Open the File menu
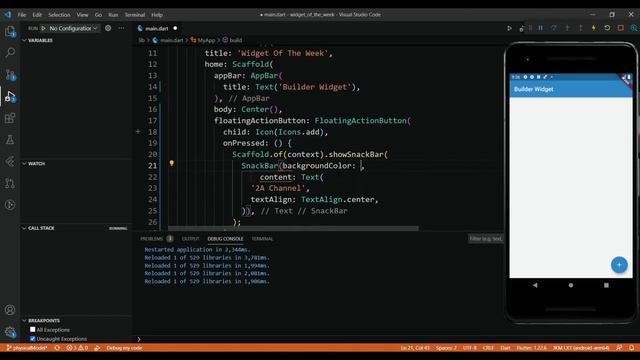The width and height of the screenshot is (640, 360). tap(22, 15)
